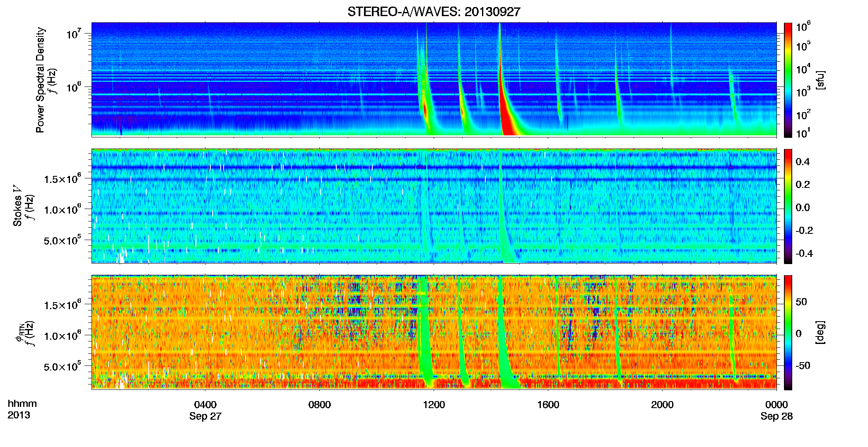Pick the "1600" time axis label
The width and height of the screenshot is (868, 447).
click(548, 404)
